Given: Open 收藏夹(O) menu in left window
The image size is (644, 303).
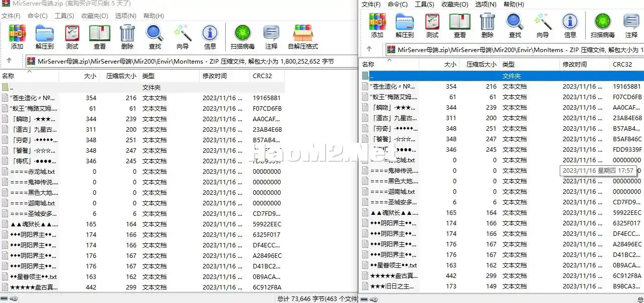Looking at the screenshot, I should [x=95, y=16].
